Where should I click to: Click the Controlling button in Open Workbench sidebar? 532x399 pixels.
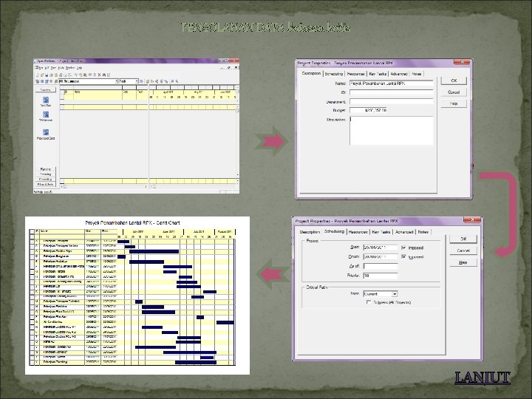coord(46,179)
